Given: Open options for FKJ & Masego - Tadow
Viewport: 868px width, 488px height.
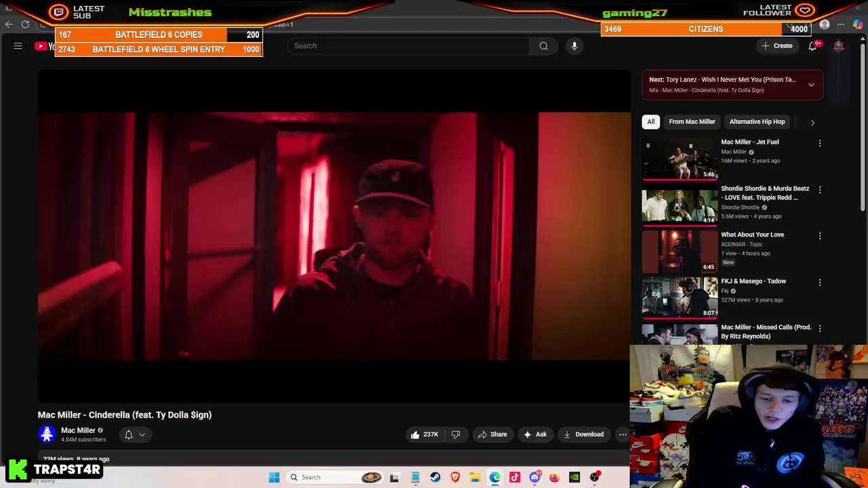Looking at the screenshot, I should (820, 282).
